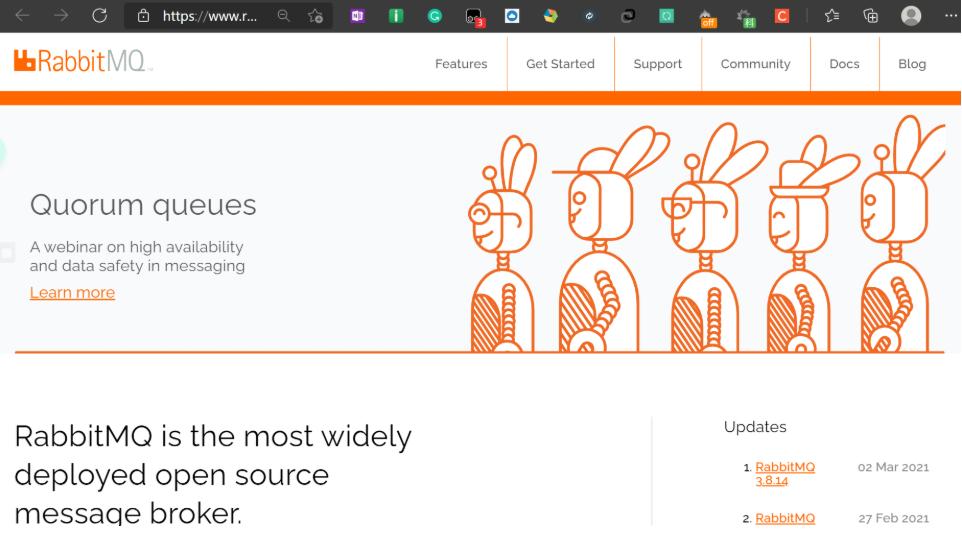
Task: Open the Docs nav item
Action: pyautogui.click(x=844, y=64)
